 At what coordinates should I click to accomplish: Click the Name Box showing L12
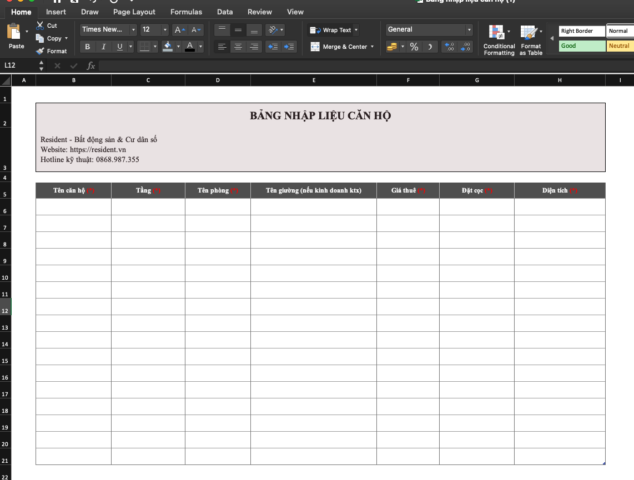[x=20, y=65]
